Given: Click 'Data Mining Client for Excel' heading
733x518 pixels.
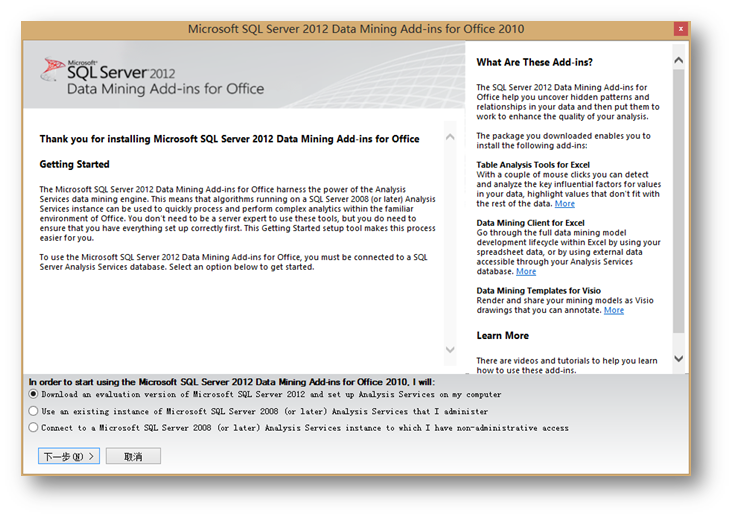Looking at the screenshot, I should click(530, 223).
